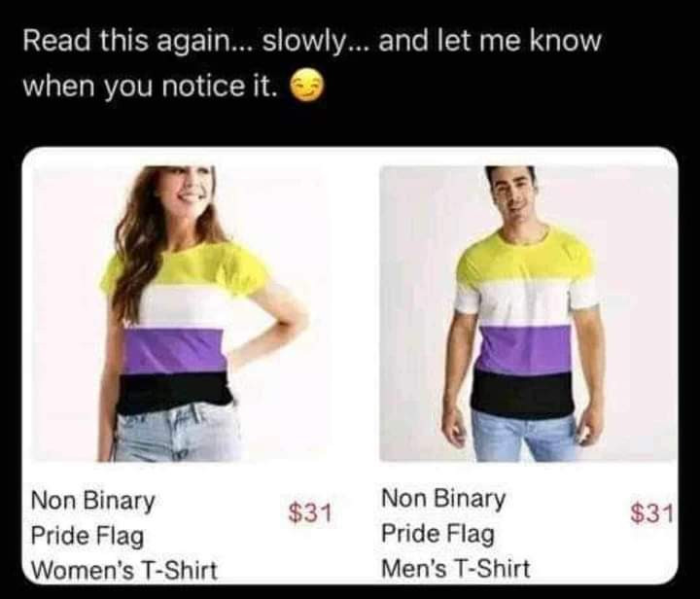
Task: Click the white stripe on men's shirt
Action: [x=526, y=303]
